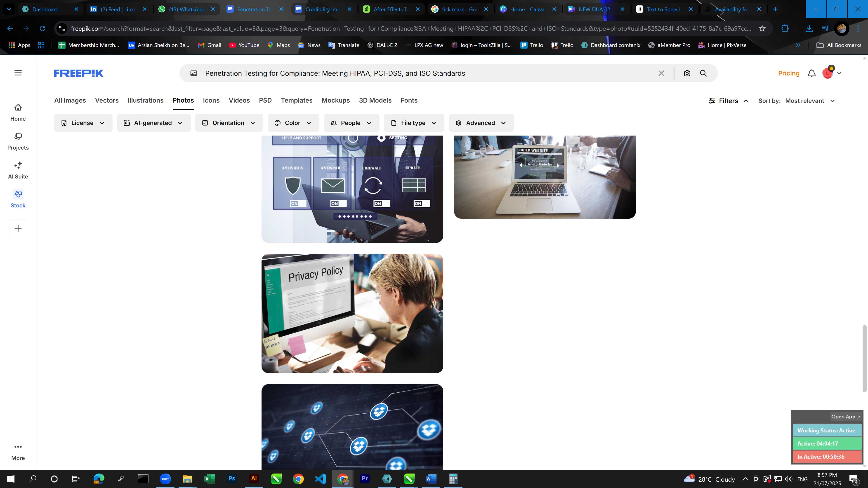The height and width of the screenshot is (488, 868).
Task: Click the search magnifier icon
Action: pyautogui.click(x=703, y=73)
